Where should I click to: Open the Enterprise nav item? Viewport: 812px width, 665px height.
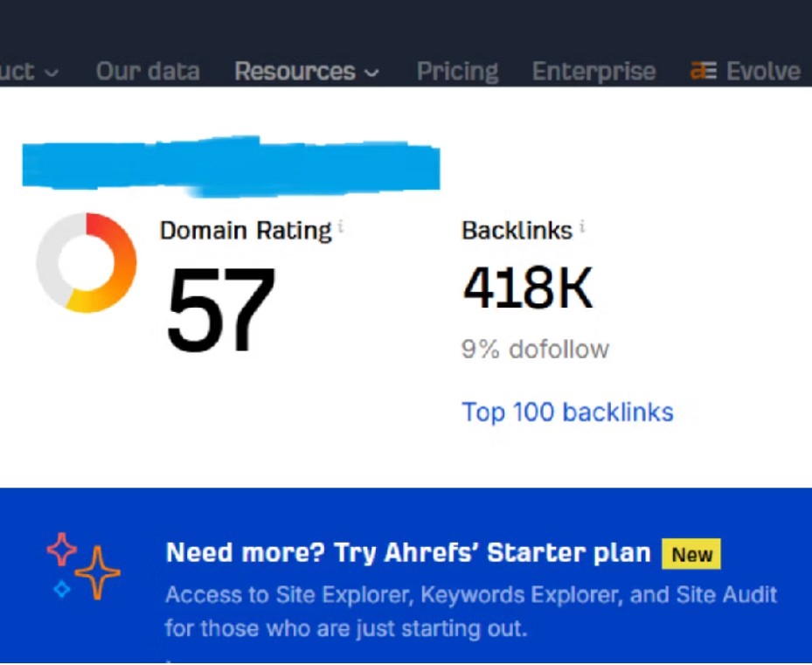594,73
